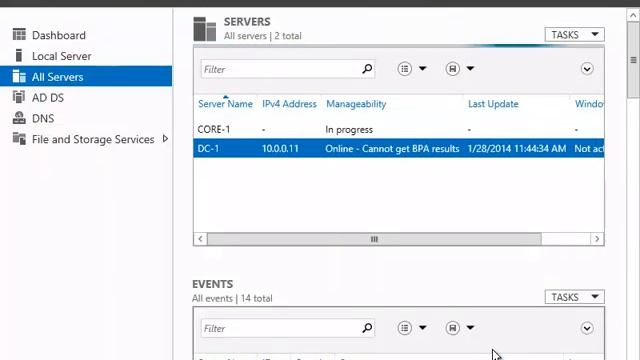Click the 1/28/2014 11:44:34 AM cell
The width and height of the screenshot is (640, 360).
[x=517, y=149]
